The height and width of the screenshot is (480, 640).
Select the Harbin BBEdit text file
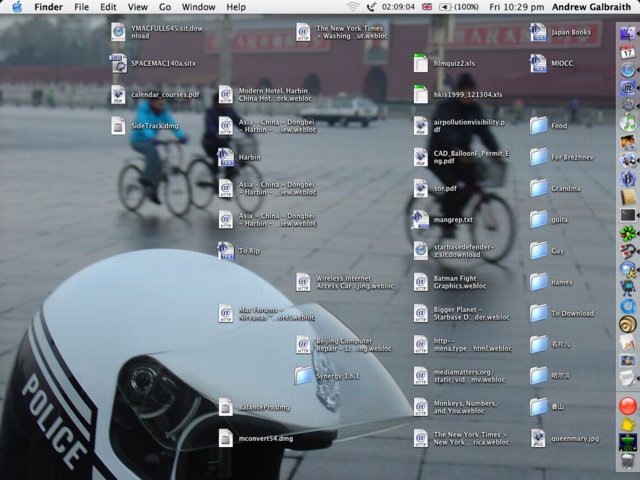226,157
